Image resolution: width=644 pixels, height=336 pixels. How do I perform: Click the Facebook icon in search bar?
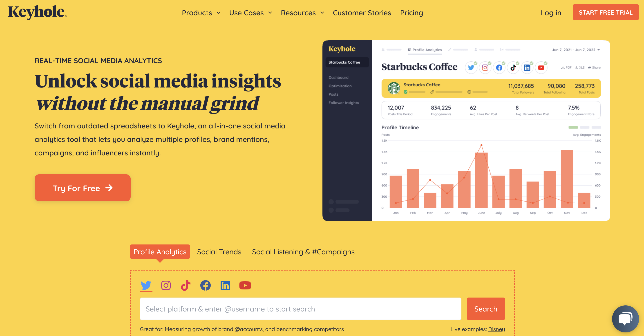(205, 285)
